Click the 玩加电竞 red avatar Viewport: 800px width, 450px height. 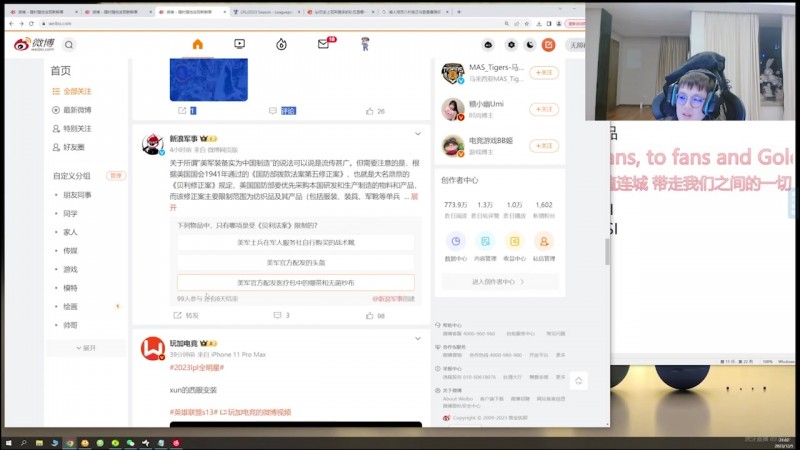pos(153,349)
